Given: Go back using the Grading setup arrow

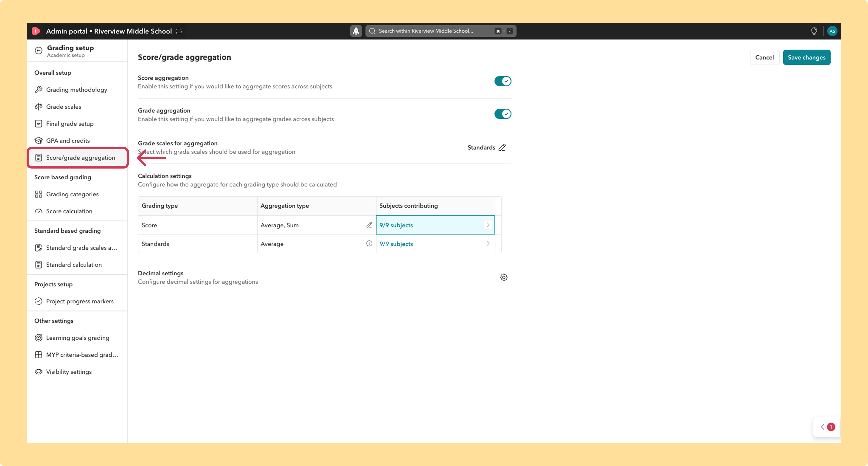Looking at the screenshot, I should coord(39,51).
